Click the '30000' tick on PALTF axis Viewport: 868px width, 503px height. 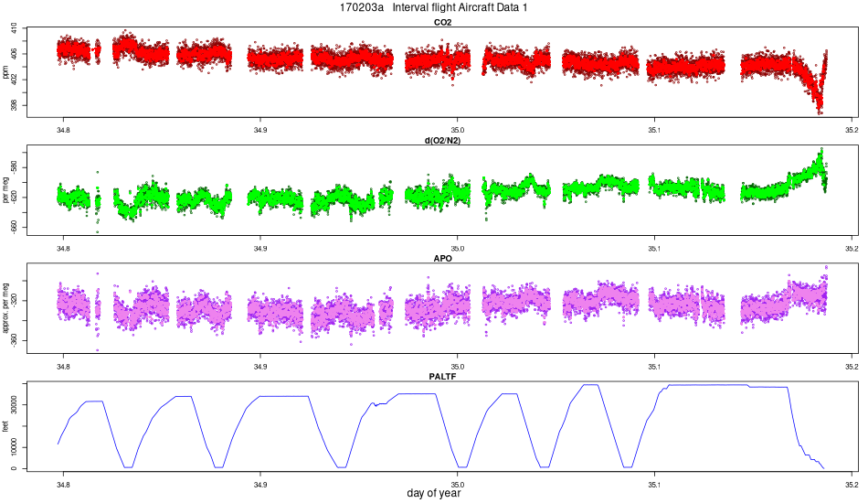[14, 405]
